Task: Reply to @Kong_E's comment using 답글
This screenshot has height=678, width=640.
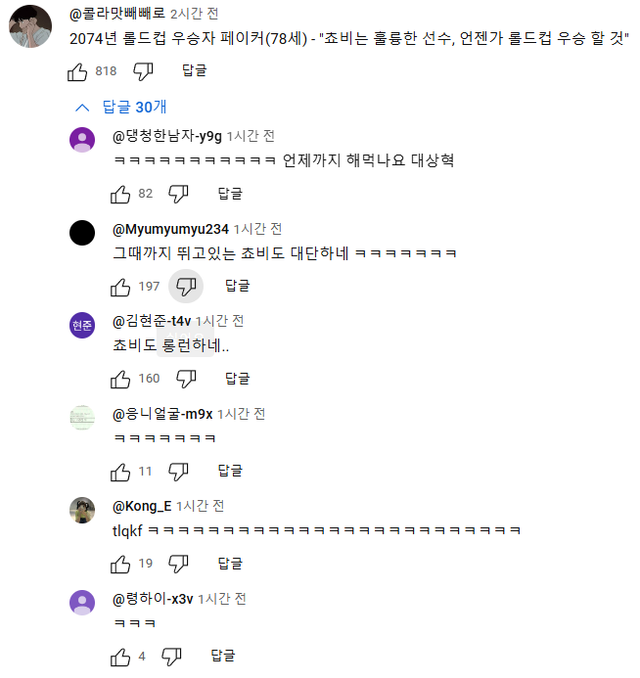Action: coord(230,563)
